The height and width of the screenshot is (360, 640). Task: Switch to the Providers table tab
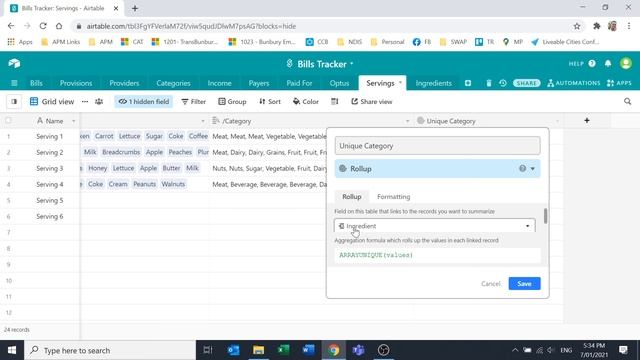[124, 83]
